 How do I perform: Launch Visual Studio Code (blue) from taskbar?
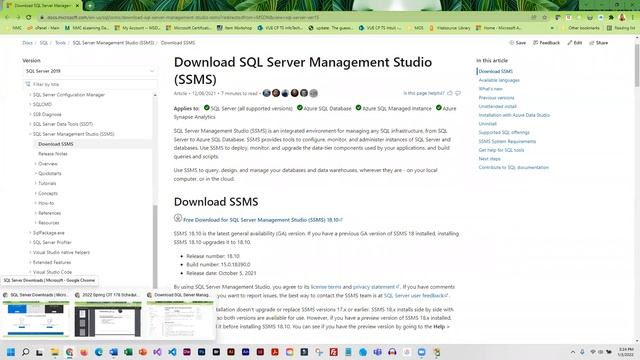click(172, 352)
